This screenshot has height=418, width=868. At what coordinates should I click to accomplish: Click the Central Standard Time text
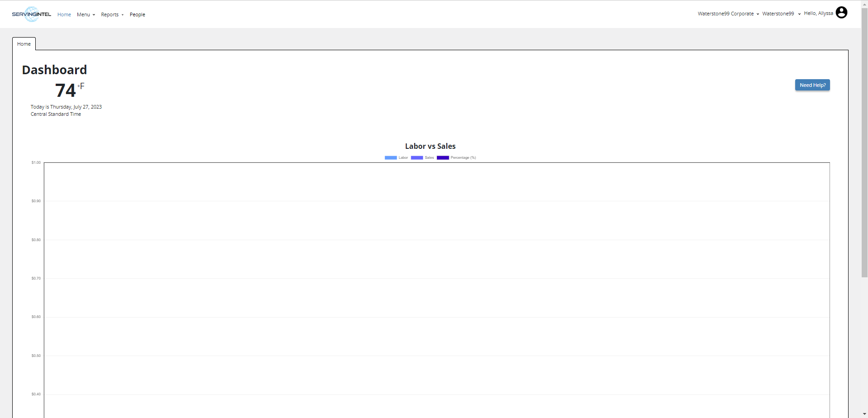56,114
